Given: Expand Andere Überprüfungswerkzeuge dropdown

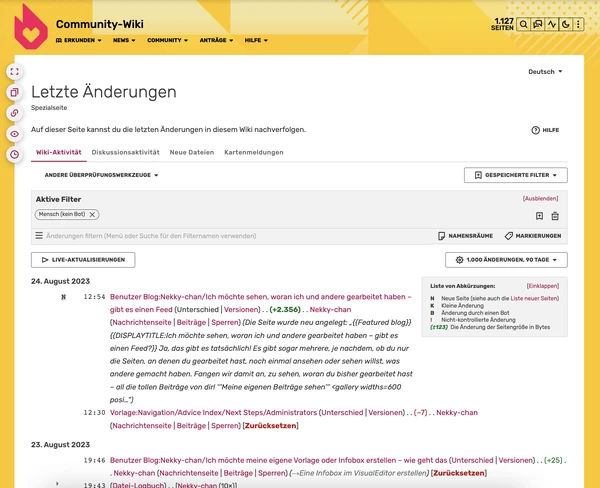Looking at the screenshot, I should point(101,175).
